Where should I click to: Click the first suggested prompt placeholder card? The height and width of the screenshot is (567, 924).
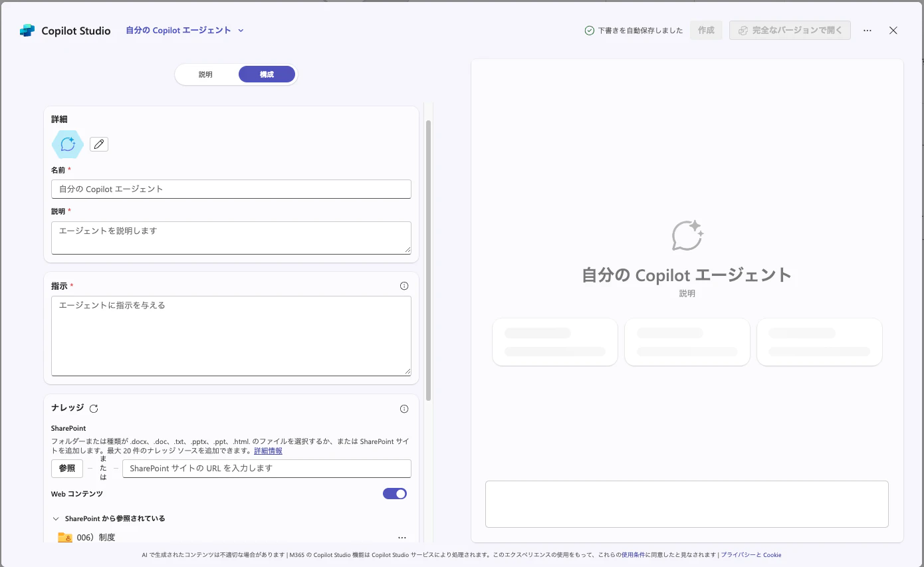(x=555, y=342)
